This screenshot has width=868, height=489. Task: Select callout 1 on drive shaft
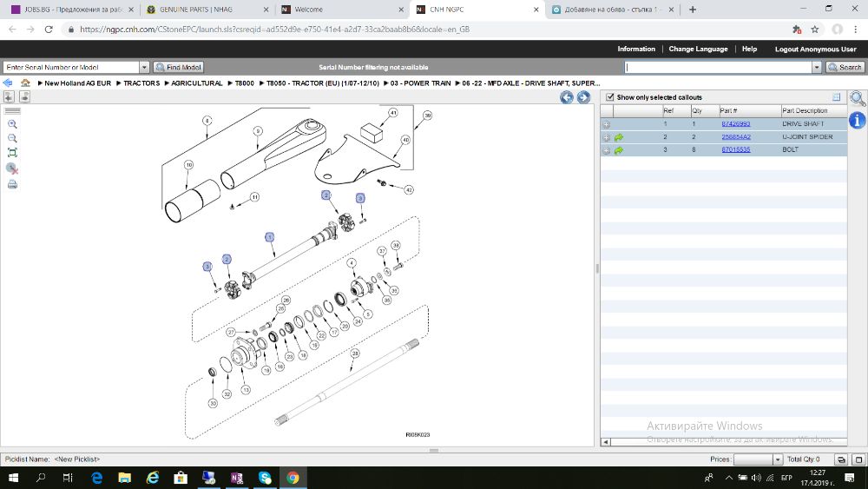coord(270,237)
